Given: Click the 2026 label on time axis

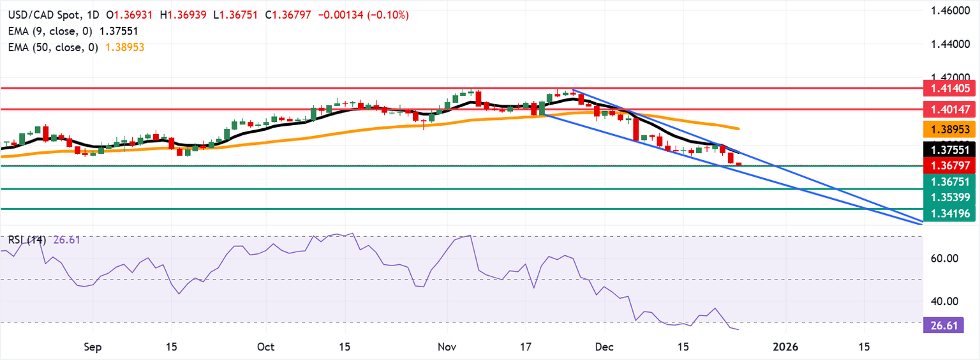Looking at the screenshot, I should [785, 347].
